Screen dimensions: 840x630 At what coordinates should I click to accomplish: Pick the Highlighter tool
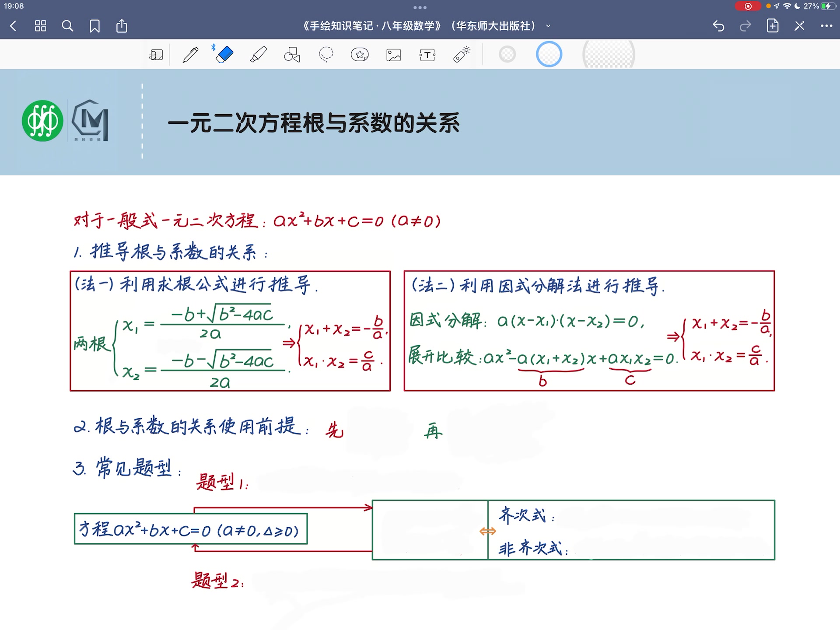point(259,54)
